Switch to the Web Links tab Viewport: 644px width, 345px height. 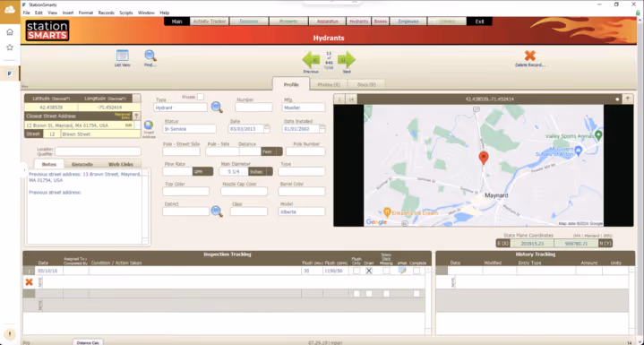pos(120,164)
